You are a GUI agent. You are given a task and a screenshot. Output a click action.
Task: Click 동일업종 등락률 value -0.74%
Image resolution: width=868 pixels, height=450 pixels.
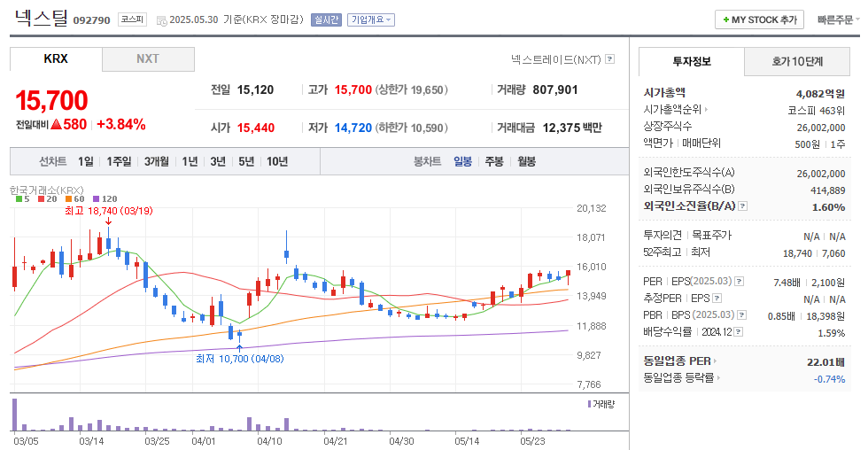(x=829, y=379)
